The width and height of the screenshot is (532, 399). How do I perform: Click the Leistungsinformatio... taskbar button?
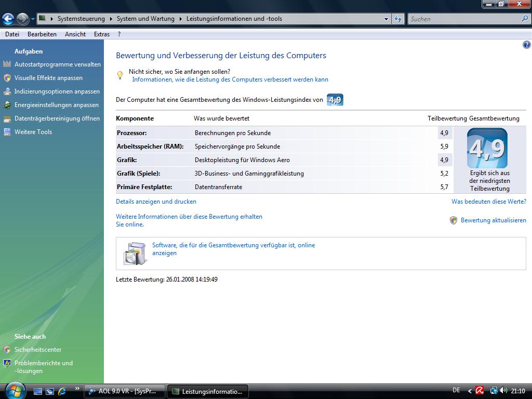coord(208,391)
